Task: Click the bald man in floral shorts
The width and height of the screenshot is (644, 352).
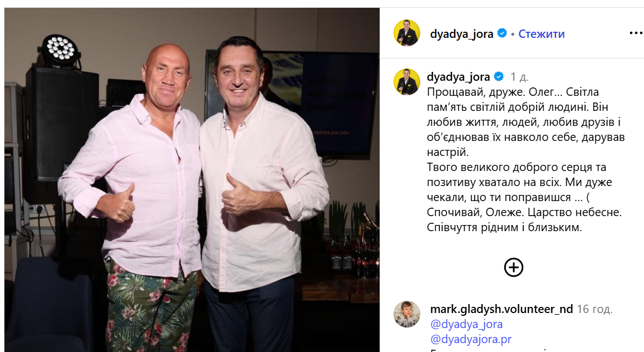Action: (136, 197)
